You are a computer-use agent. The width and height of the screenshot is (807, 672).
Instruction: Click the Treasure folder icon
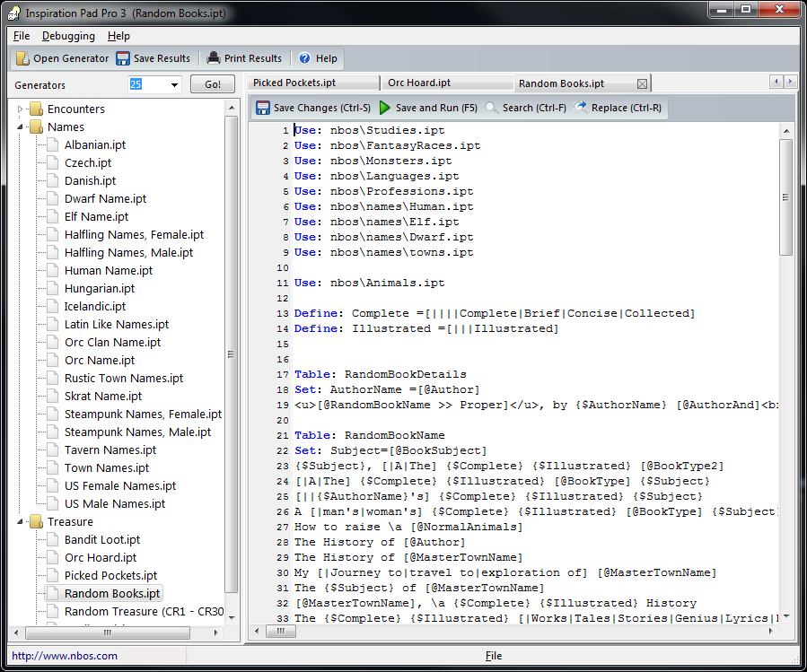coord(36,522)
